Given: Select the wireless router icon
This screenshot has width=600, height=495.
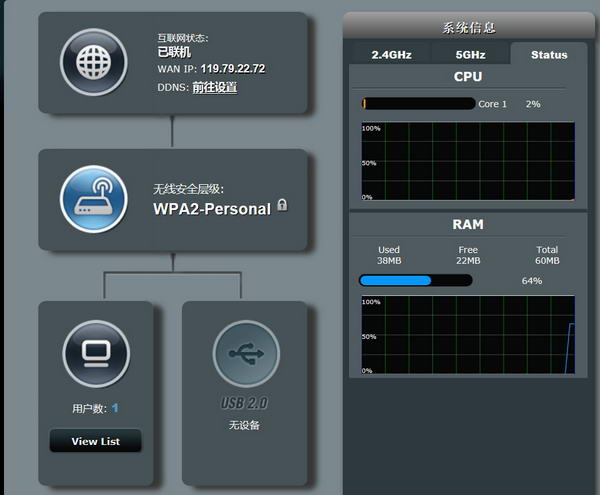Looking at the screenshot, I should [93, 199].
